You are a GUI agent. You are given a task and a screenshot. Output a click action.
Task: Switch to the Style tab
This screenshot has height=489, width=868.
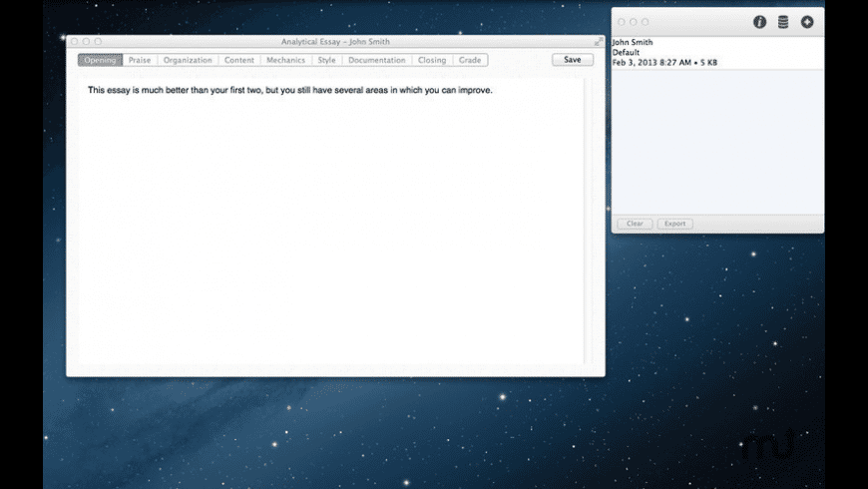[x=326, y=60]
